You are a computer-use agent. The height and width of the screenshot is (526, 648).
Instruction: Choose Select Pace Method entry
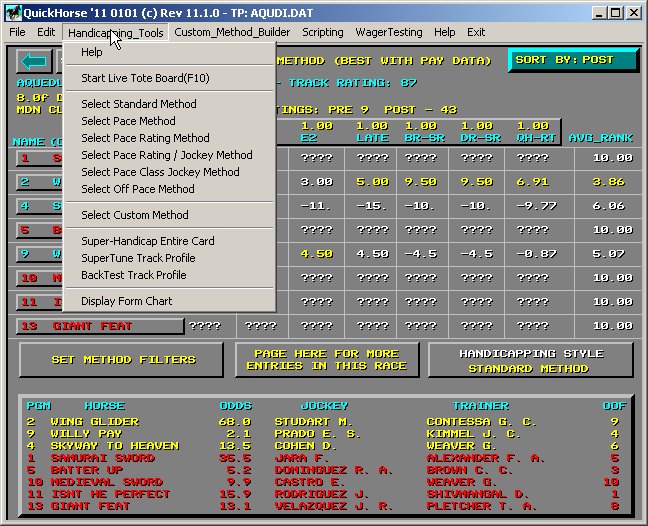(x=128, y=121)
